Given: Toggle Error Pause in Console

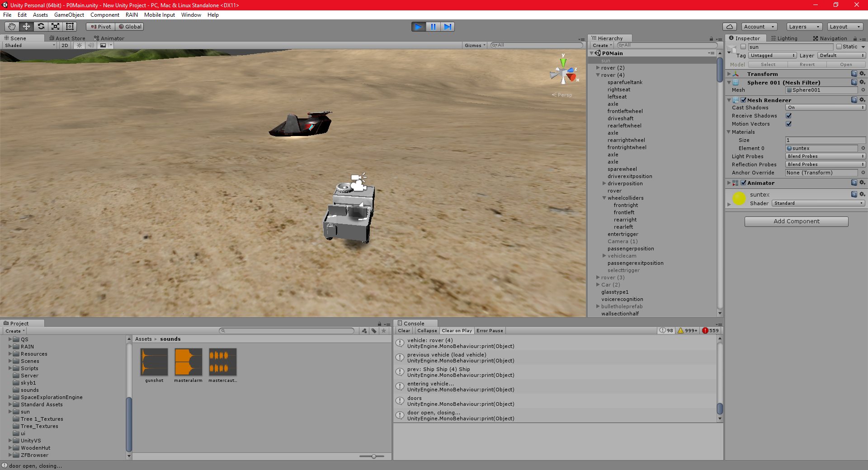Looking at the screenshot, I should tap(490, 330).
